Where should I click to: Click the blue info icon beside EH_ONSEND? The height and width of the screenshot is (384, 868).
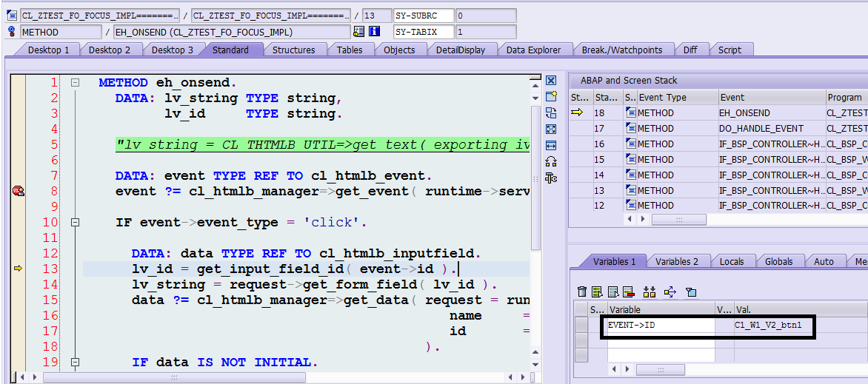[374, 32]
